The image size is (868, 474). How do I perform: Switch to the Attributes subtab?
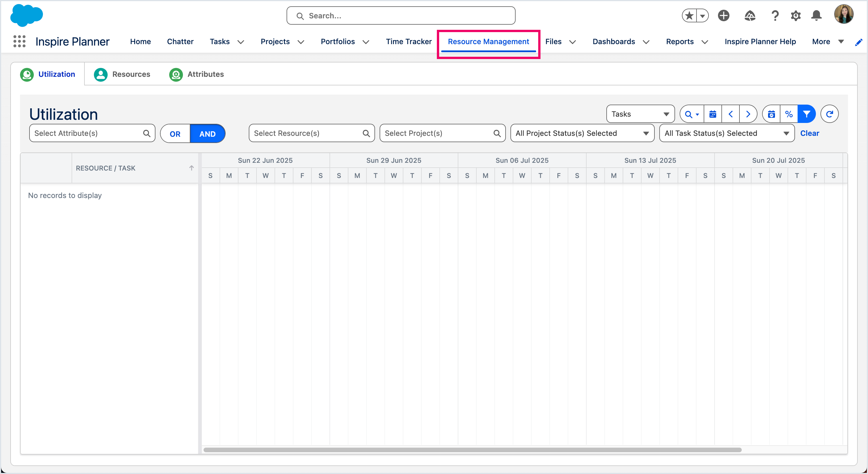tap(196, 74)
